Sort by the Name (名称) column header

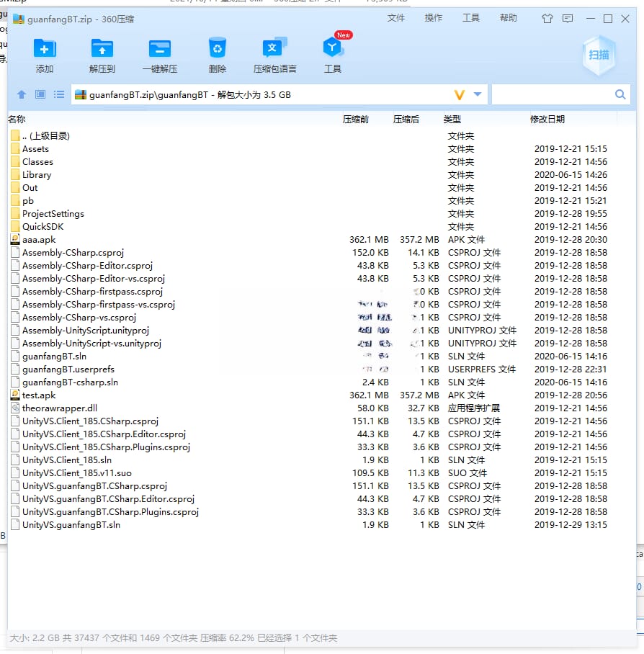pos(17,120)
